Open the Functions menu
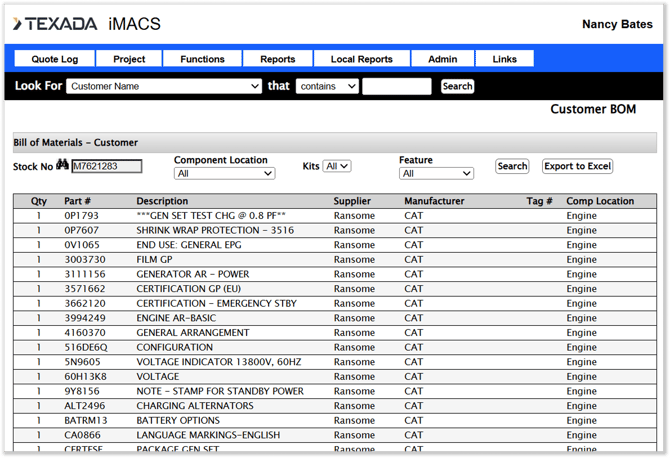Image resolution: width=670 pixels, height=458 pixels. tap(202, 59)
